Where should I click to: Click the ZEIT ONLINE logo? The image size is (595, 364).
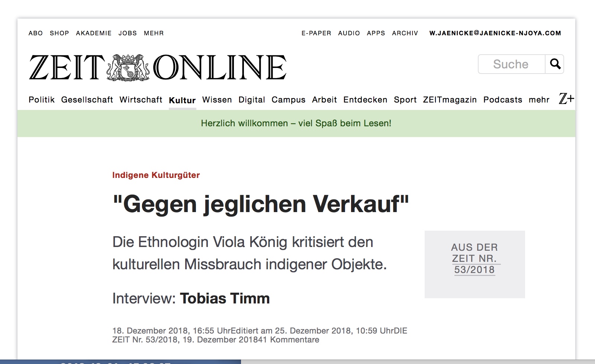[x=158, y=67]
